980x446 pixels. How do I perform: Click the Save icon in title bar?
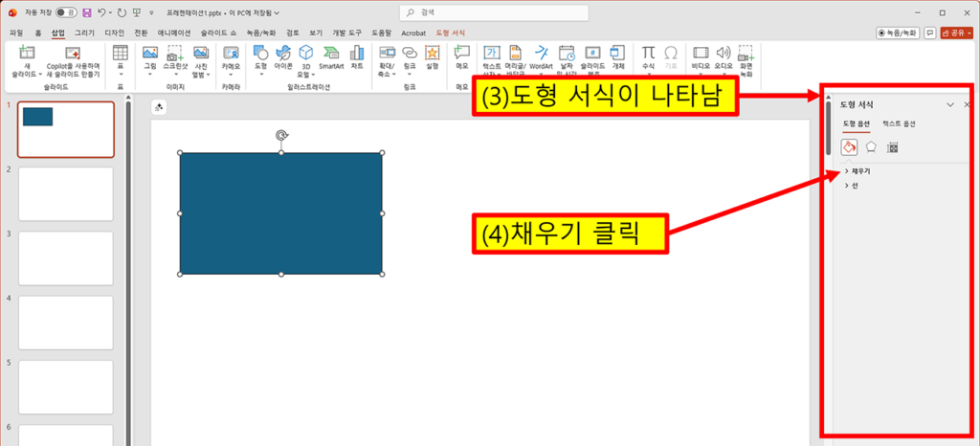coord(87,12)
